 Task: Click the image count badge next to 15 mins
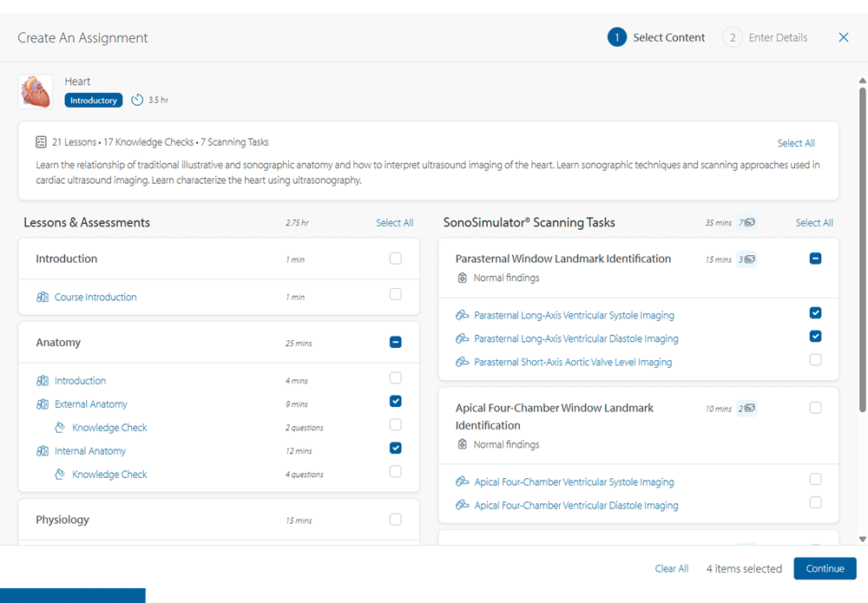click(x=747, y=259)
